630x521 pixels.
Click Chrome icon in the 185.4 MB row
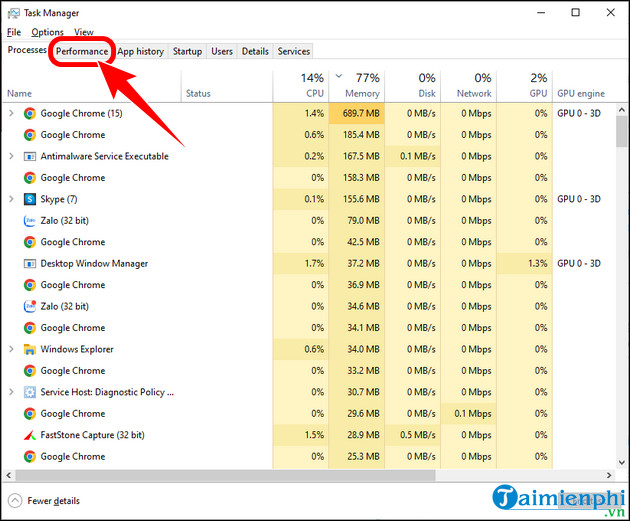point(29,135)
